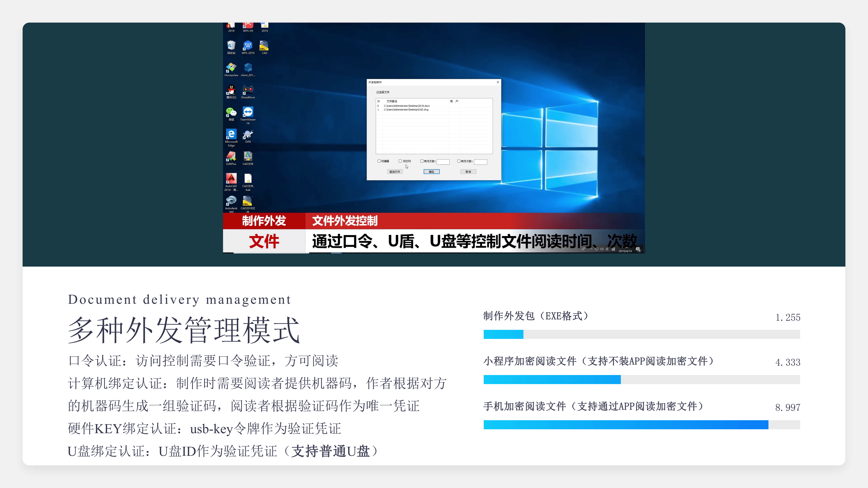
Task: Open the system volume icon in tray
Action: (x=602, y=249)
